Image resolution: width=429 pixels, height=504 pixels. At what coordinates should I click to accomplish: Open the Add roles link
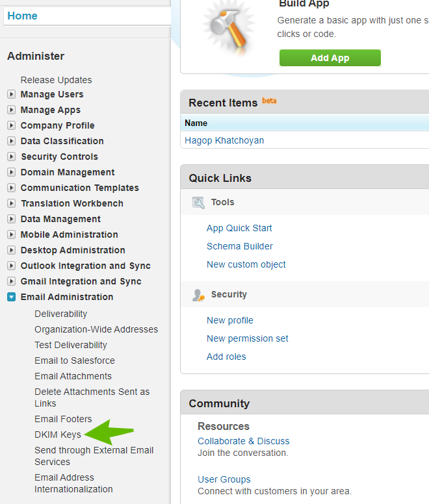click(x=226, y=357)
